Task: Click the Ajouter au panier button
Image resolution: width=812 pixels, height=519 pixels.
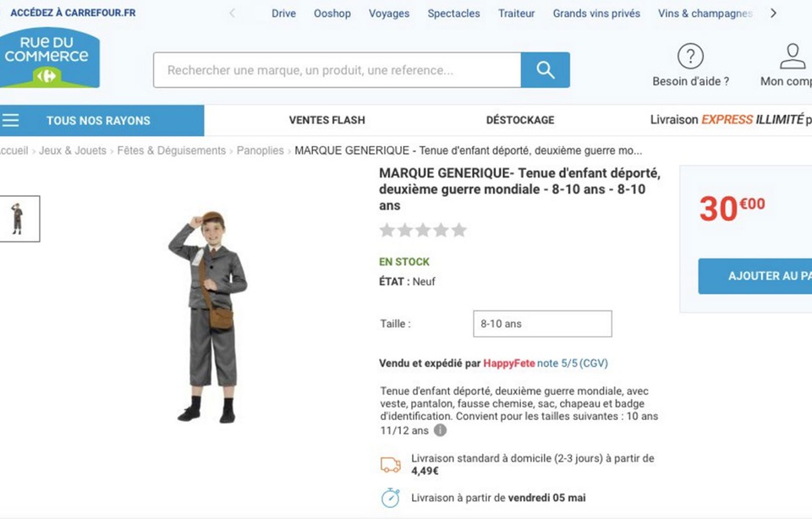Action: point(755,276)
